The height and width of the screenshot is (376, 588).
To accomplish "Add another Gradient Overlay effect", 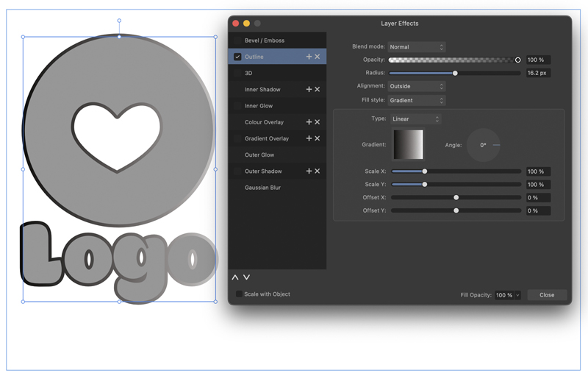I will pyautogui.click(x=309, y=138).
